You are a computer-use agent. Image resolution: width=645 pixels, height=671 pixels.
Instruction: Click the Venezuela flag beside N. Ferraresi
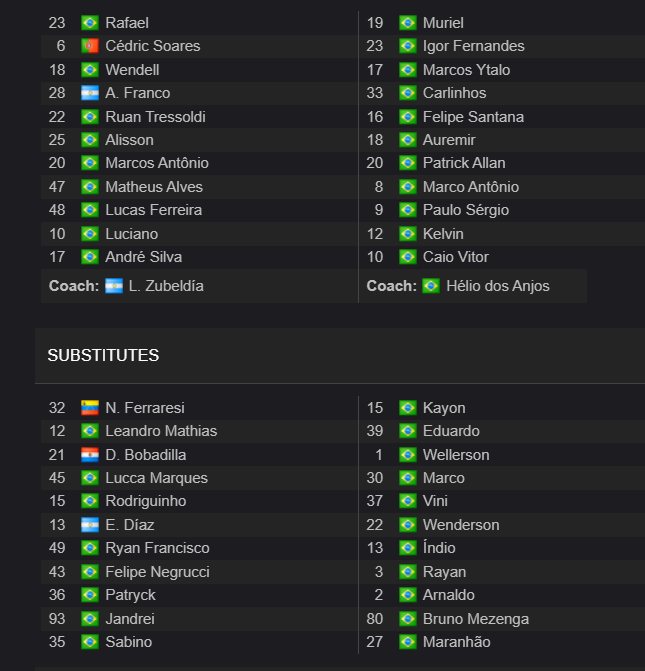coord(90,408)
